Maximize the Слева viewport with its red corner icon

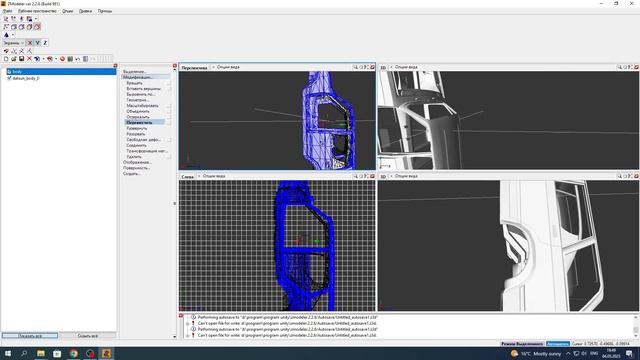[x=372, y=176]
